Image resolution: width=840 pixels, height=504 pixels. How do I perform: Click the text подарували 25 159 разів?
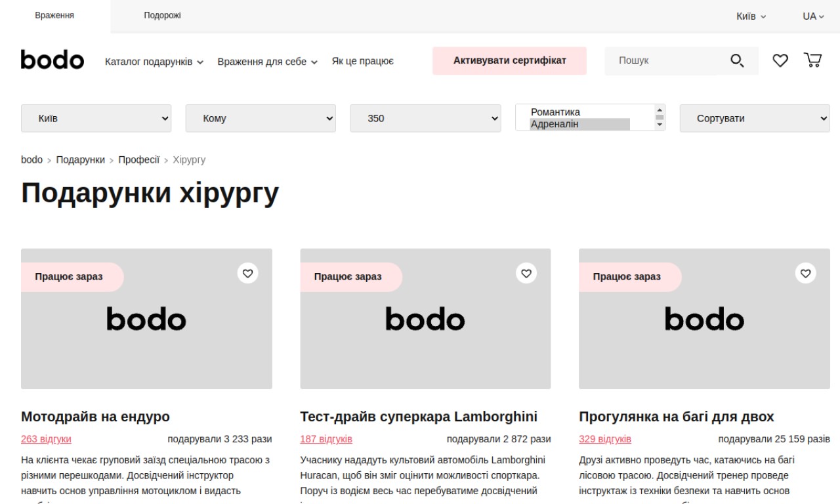(x=774, y=439)
